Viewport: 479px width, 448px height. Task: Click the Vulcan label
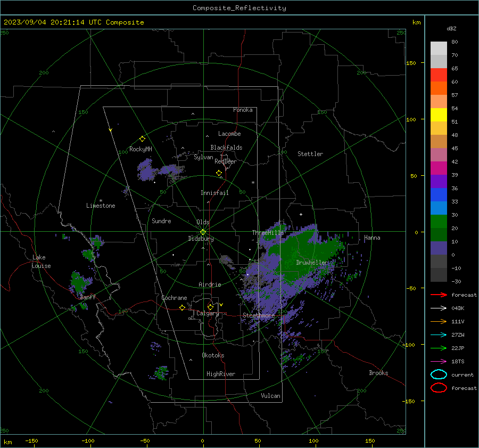pyautogui.click(x=270, y=396)
